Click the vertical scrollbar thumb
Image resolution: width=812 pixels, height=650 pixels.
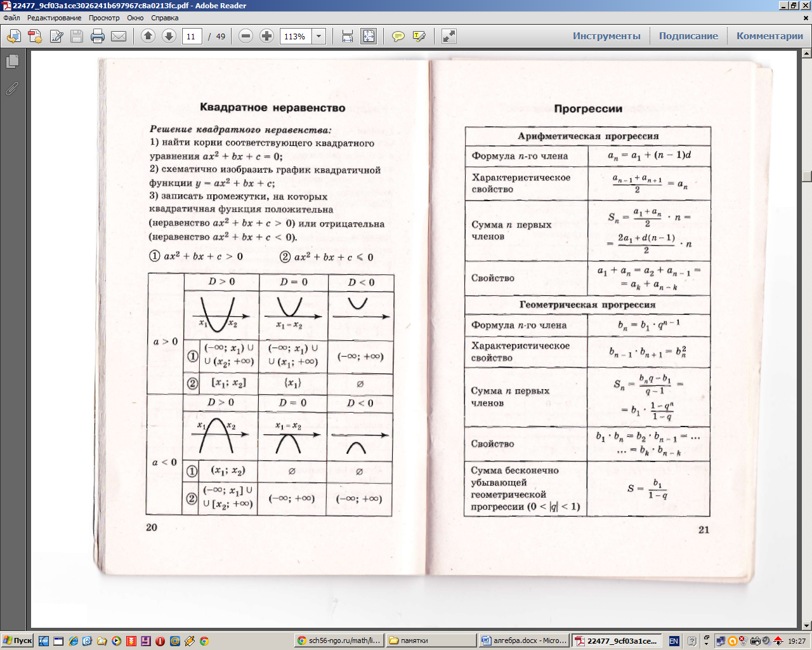[x=806, y=176]
